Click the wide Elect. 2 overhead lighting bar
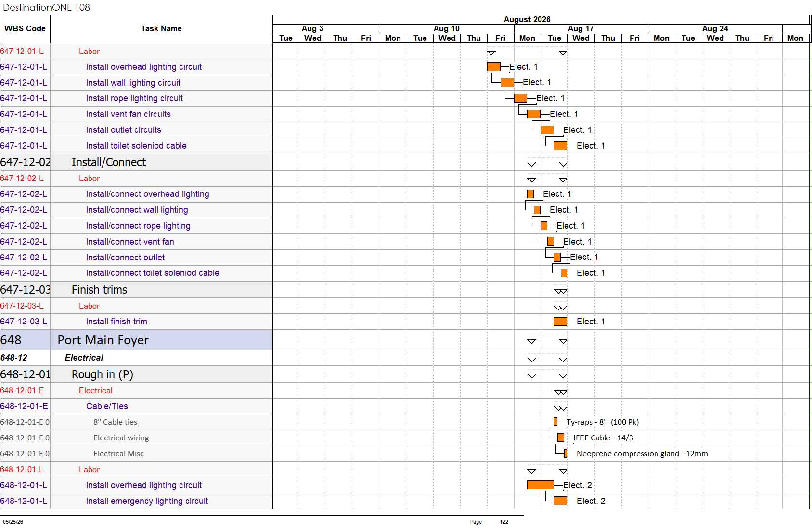The width and height of the screenshot is (812, 528). [541, 485]
